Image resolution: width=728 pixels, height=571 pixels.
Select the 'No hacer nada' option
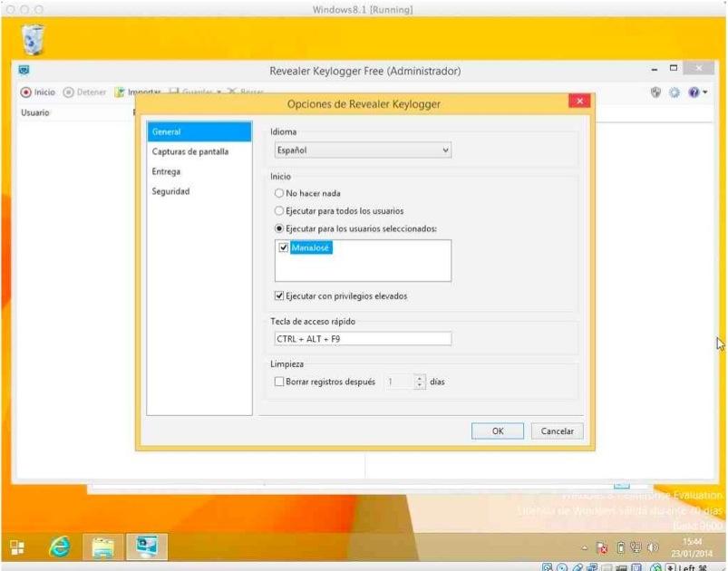(x=279, y=193)
